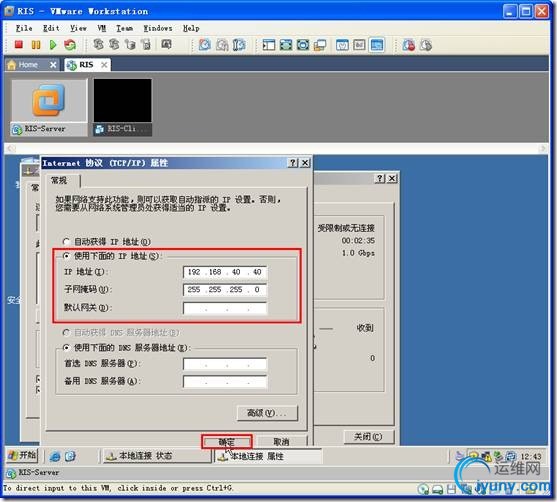
Task: Click the Reset VM toolbar icon
Action: coord(70,45)
